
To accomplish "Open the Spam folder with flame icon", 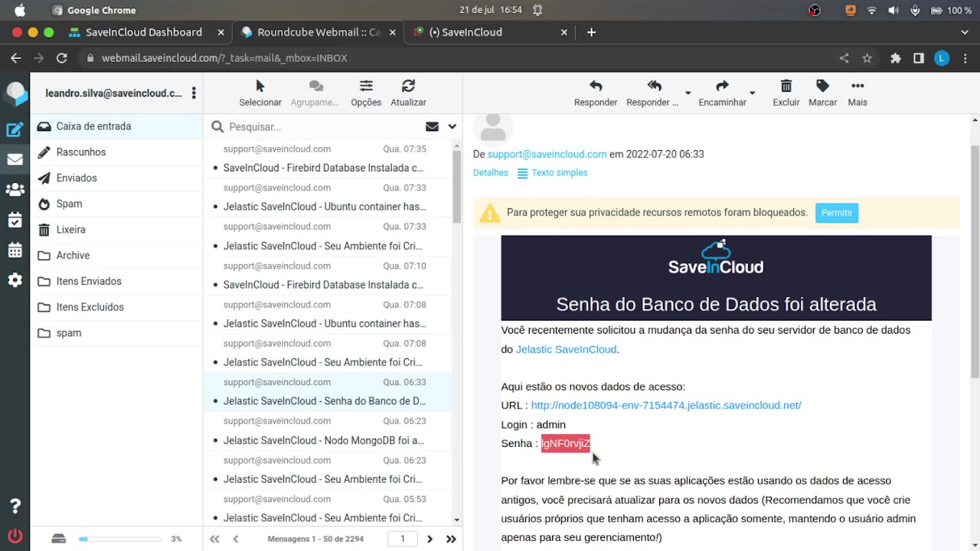I will tap(116, 204).
